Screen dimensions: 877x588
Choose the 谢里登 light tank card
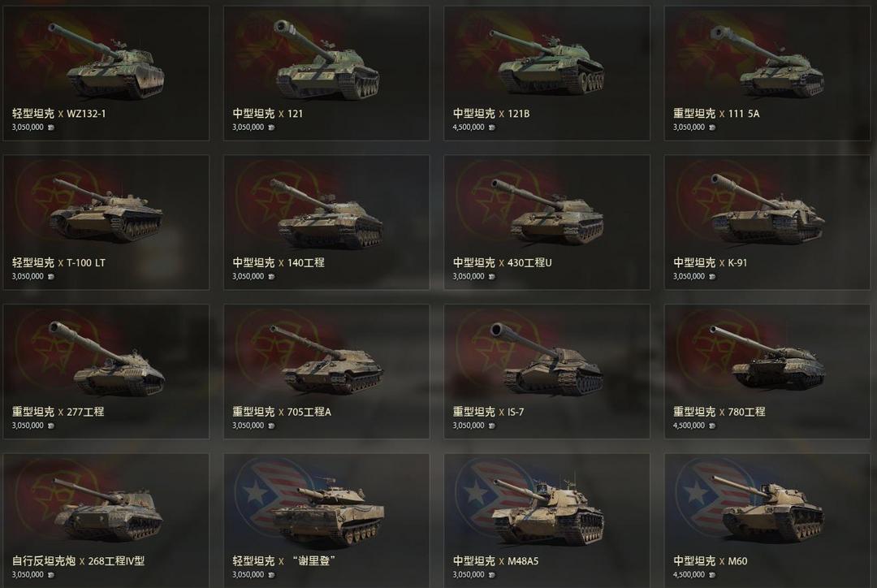[326, 521]
